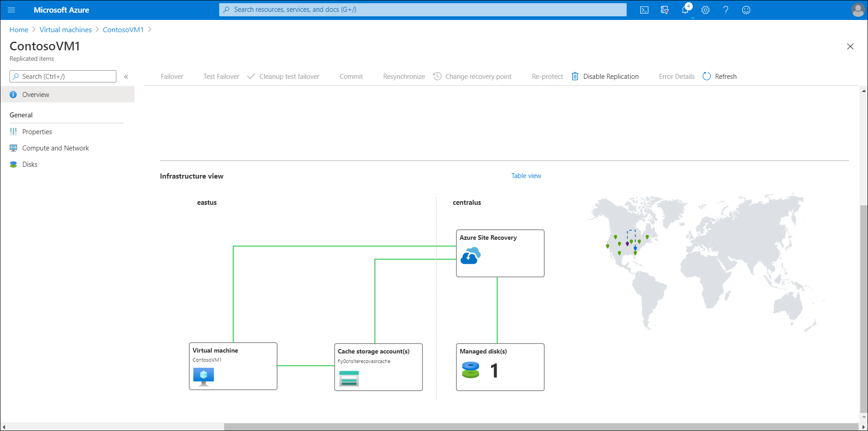Click the Change recovery point clock icon
This screenshot has height=431, width=868.
[x=437, y=76]
